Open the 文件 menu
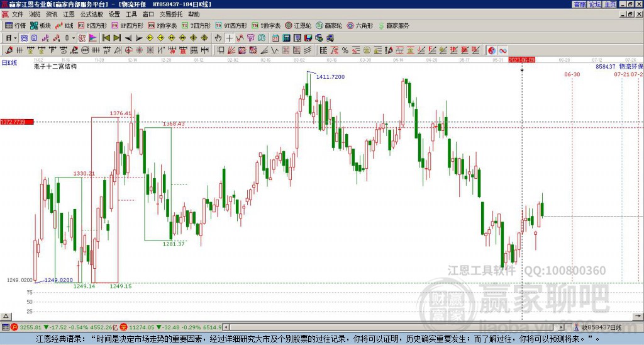The height and width of the screenshot is (345, 644). tap(18, 14)
